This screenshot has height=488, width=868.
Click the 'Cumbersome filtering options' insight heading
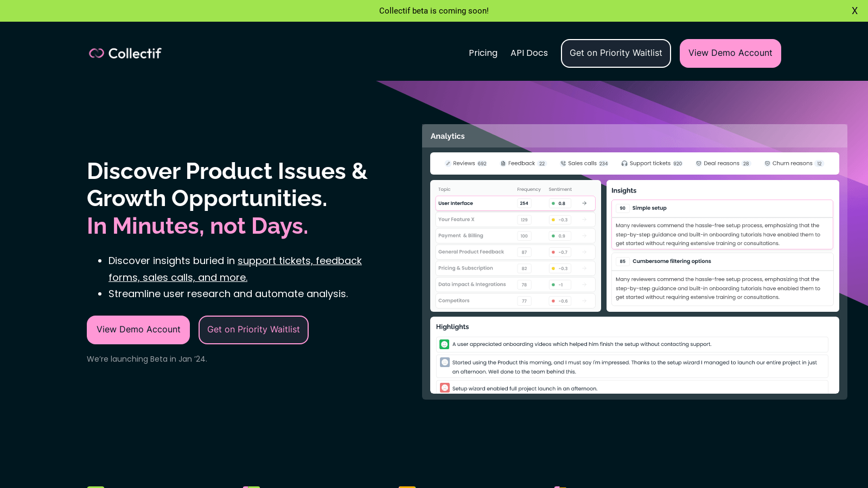pos(672,261)
